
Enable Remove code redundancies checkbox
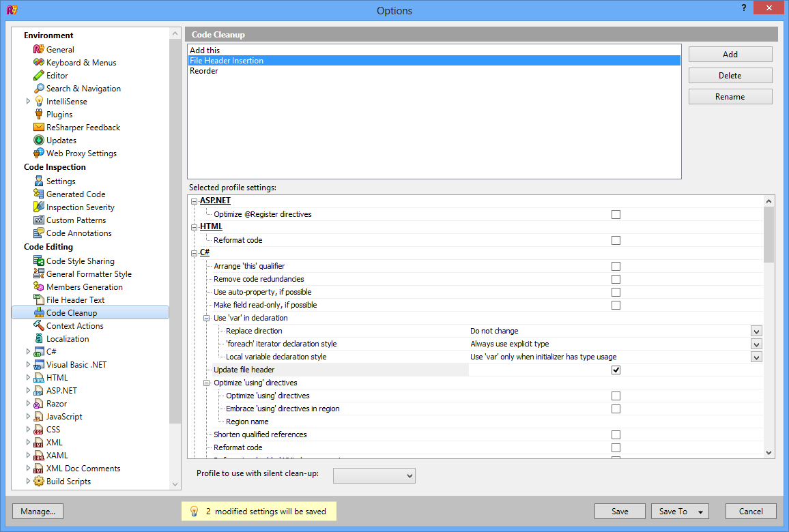point(616,279)
